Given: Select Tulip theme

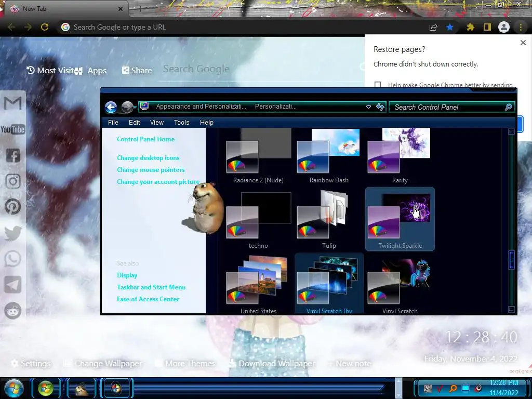Looking at the screenshot, I should click(x=329, y=220).
